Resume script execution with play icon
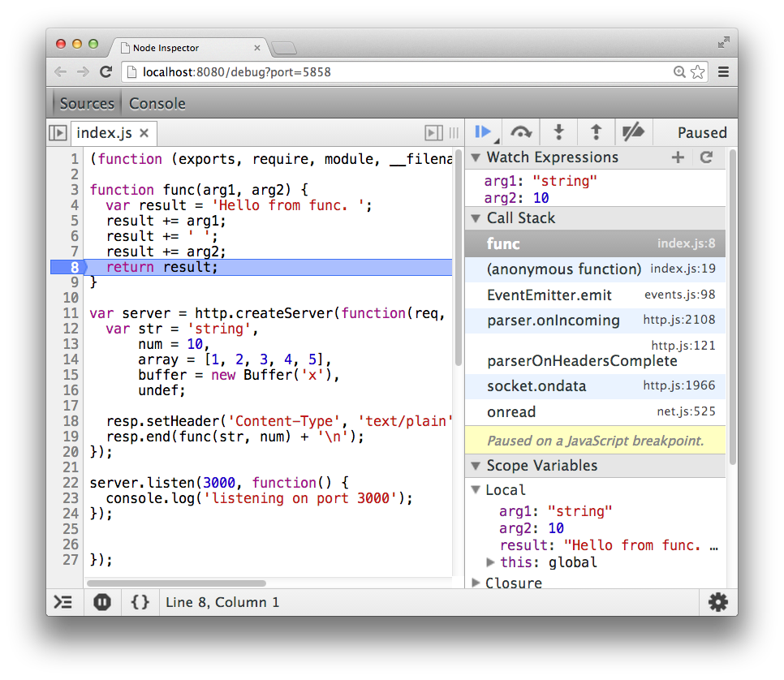 (x=483, y=132)
